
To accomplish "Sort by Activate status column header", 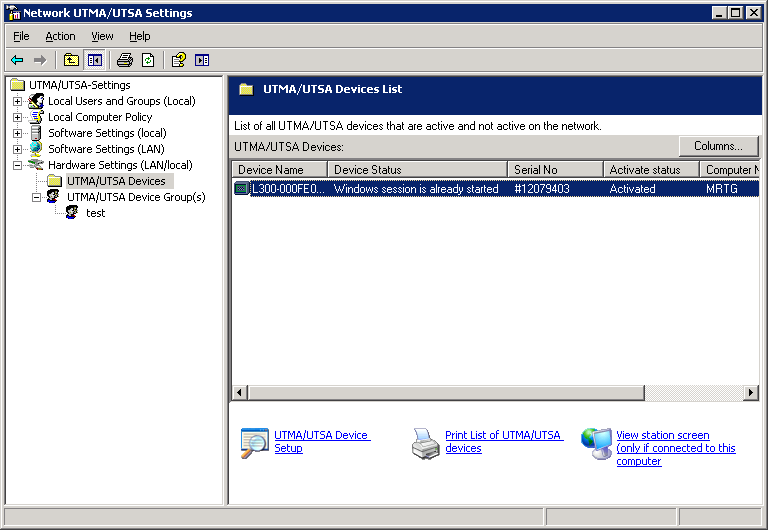I will click(x=651, y=169).
